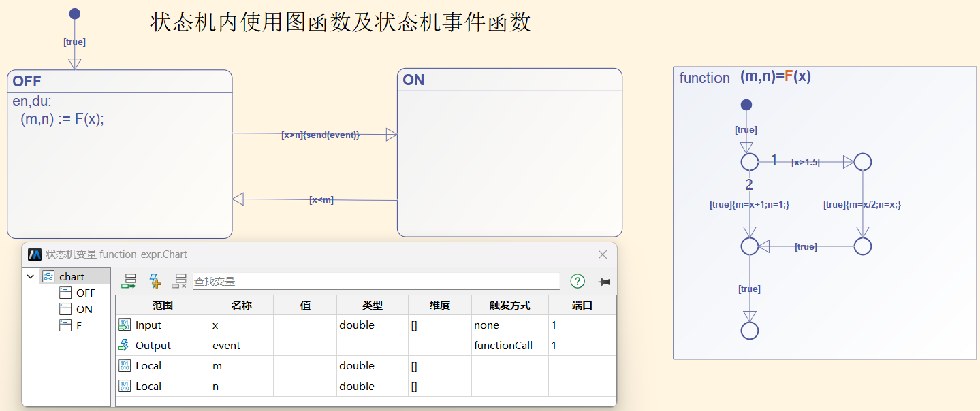Click the add event lightning icon
Screen dimensions: 980x411
(155, 281)
